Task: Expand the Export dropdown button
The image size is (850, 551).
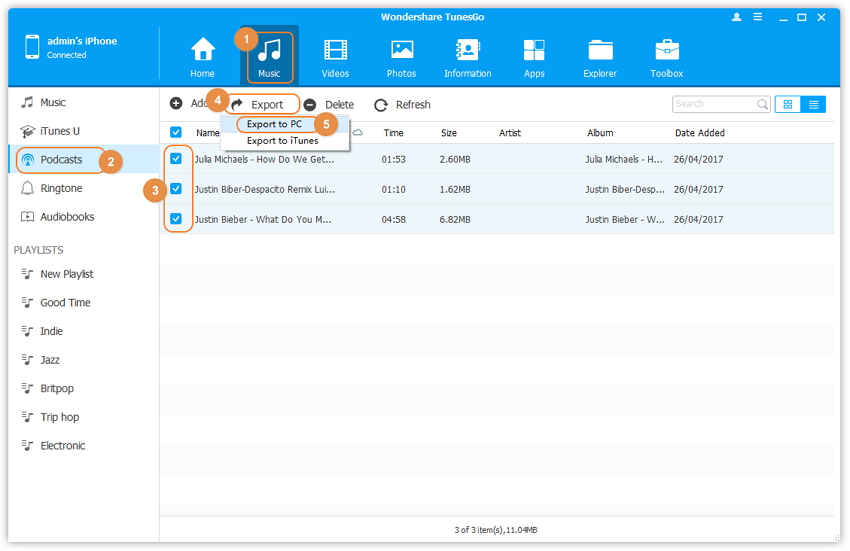Action: 264,104
